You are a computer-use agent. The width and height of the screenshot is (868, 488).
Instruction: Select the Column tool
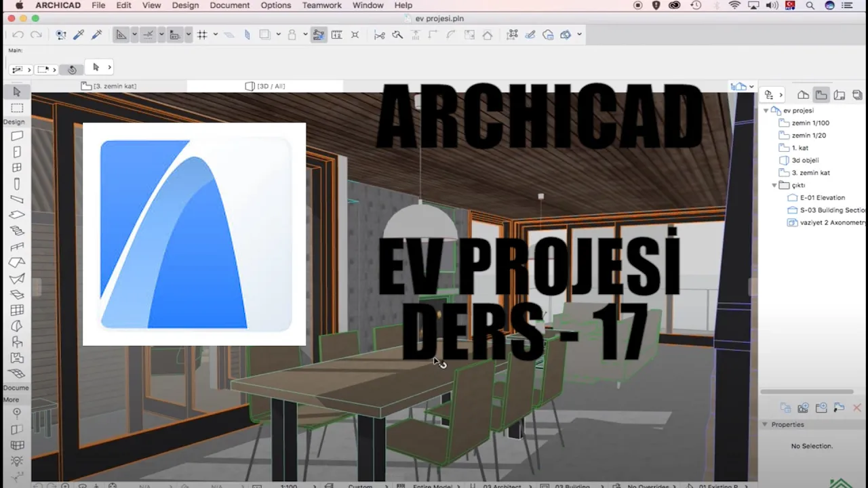pos(17,184)
